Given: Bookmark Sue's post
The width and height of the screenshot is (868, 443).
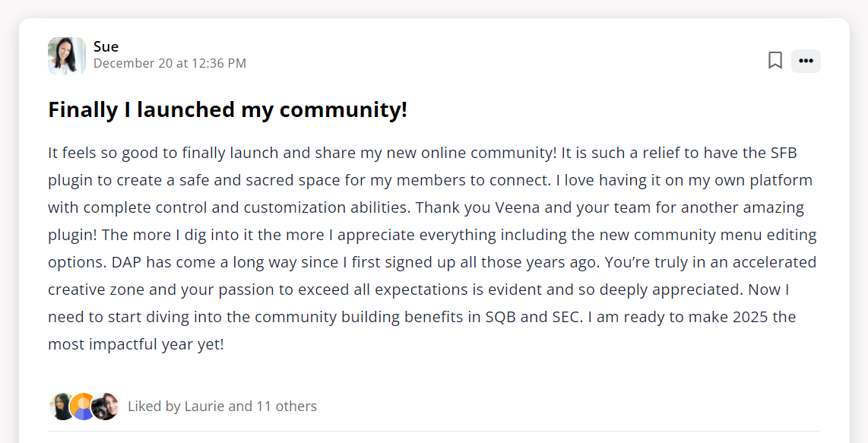Looking at the screenshot, I should tap(775, 61).
